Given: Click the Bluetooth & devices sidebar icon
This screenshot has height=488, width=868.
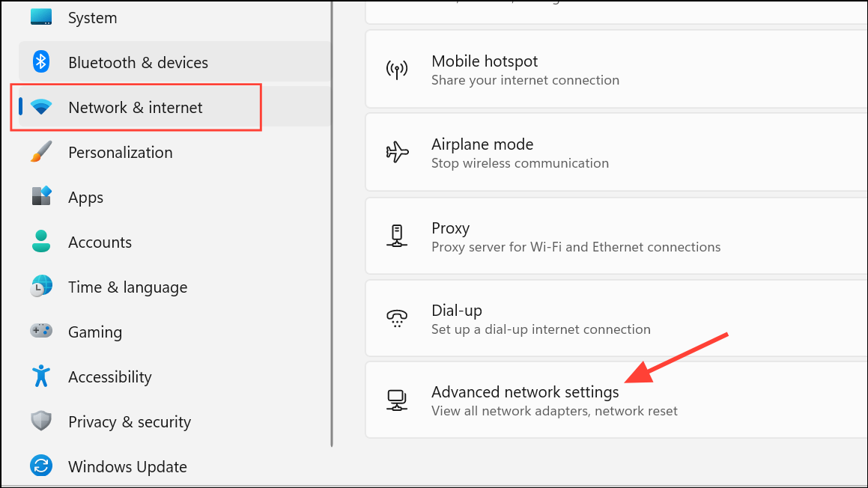Looking at the screenshot, I should (x=41, y=62).
